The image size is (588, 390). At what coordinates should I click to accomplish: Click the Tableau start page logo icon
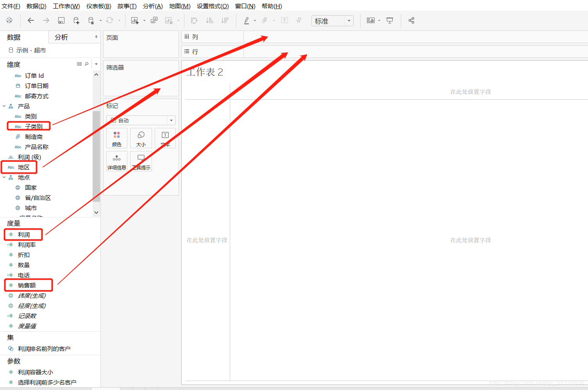pyautogui.click(x=9, y=20)
